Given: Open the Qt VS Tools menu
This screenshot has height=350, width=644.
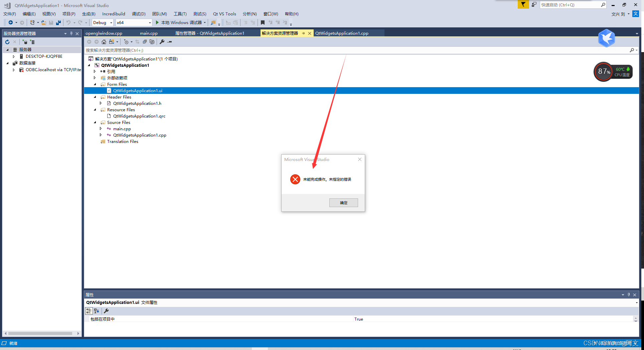Looking at the screenshot, I should [224, 14].
